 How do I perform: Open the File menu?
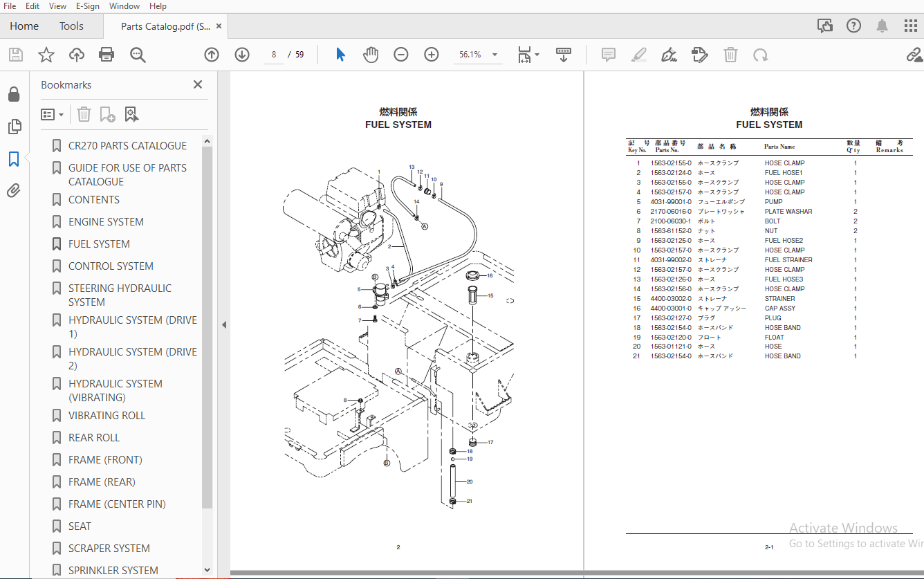(10, 6)
